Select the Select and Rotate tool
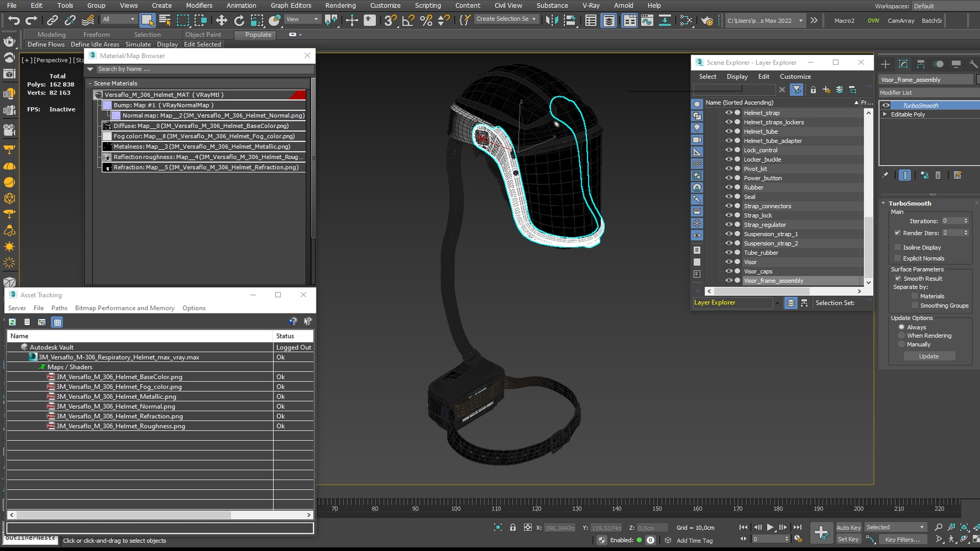 pyautogui.click(x=239, y=20)
